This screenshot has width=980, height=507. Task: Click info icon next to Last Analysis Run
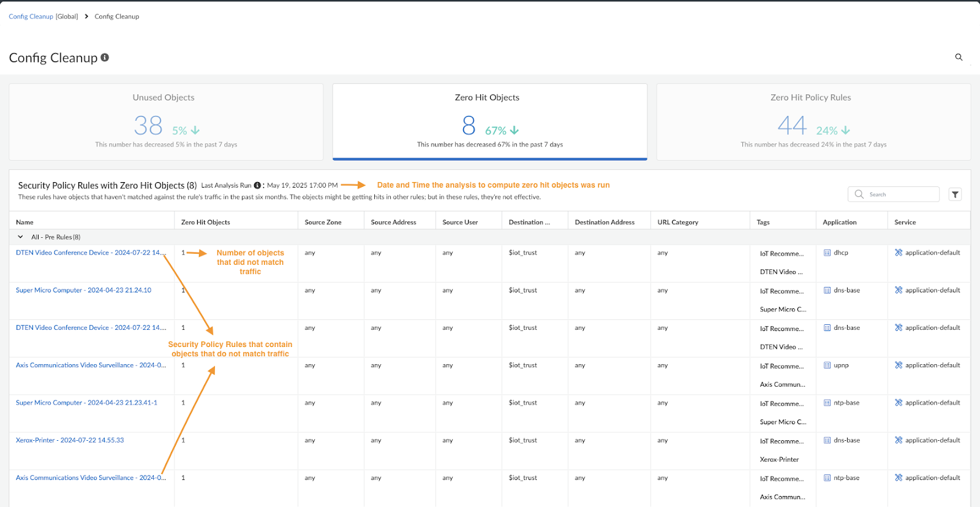click(x=257, y=185)
